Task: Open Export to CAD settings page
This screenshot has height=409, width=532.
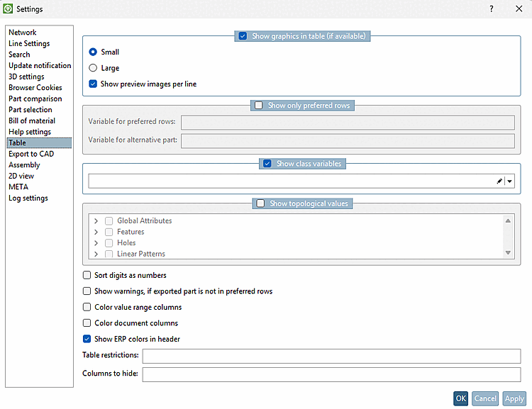Action: point(31,154)
